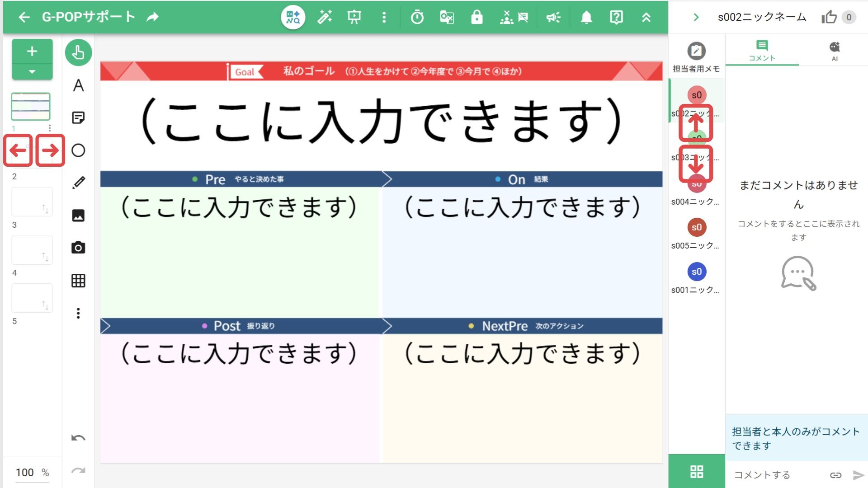Select the hand pointer tool
Screen dimensions: 868x488
point(78,52)
